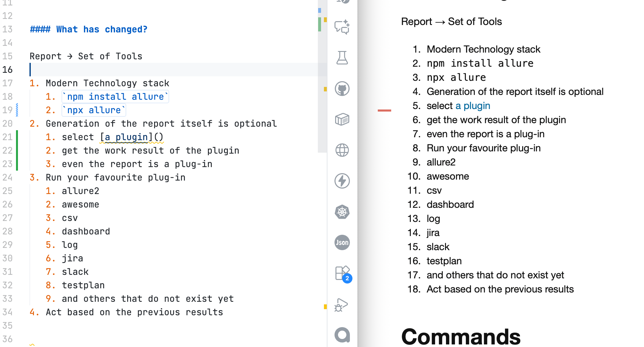Place cursor on 'What has changed?' heading
644x347 pixels.
tap(102, 30)
